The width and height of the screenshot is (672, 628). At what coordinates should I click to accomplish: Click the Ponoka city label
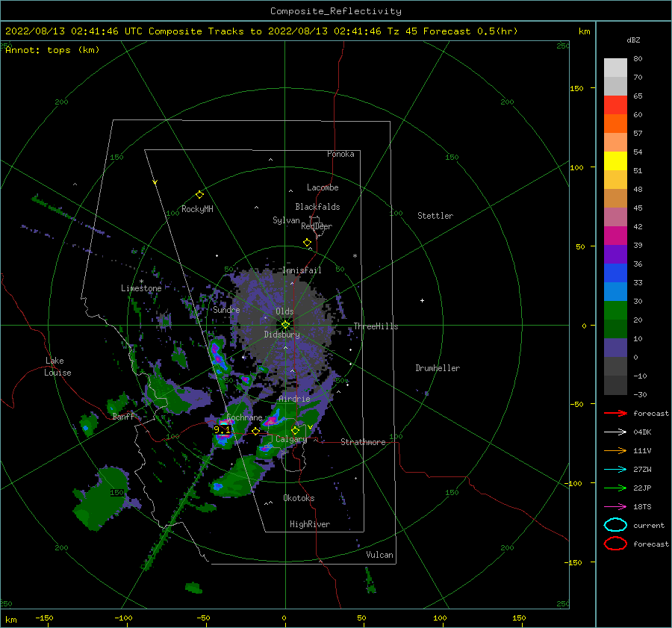tap(340, 154)
